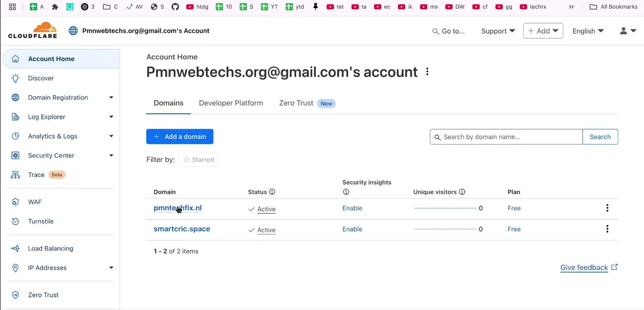Screen dimensions: 644x310
Task: Click the account title three-dot menu
Action: pyautogui.click(x=427, y=72)
